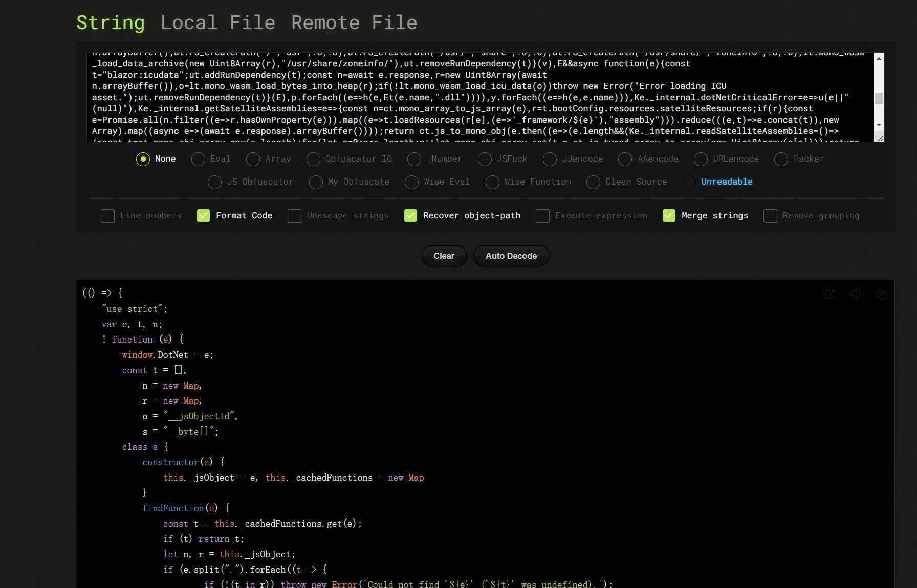Pick the Wise Eval option
Screen dimensions: 917x588
pos(411,182)
